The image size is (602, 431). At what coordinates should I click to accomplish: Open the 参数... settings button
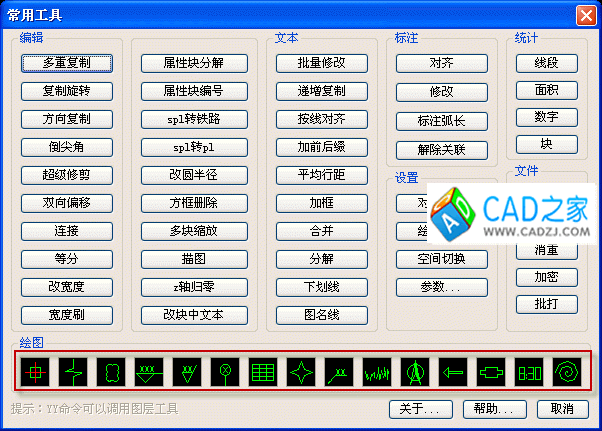[441, 287]
